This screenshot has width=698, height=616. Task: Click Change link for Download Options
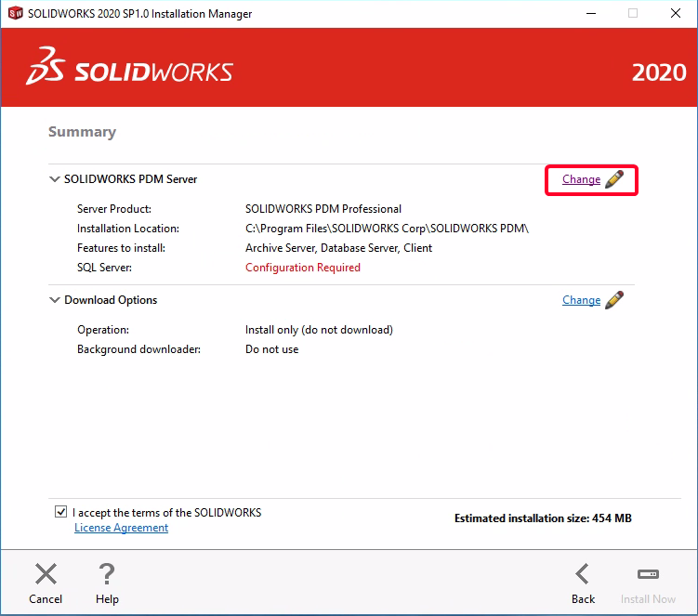click(x=581, y=300)
